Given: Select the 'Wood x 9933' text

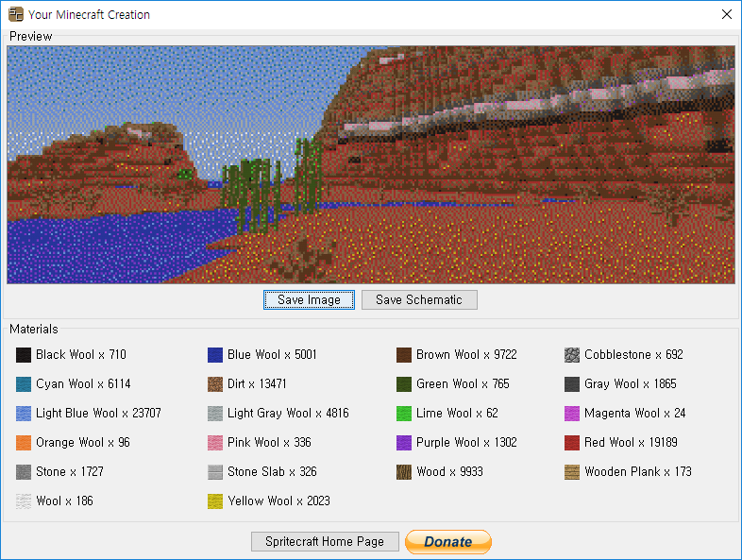Looking at the screenshot, I should pos(449,472).
